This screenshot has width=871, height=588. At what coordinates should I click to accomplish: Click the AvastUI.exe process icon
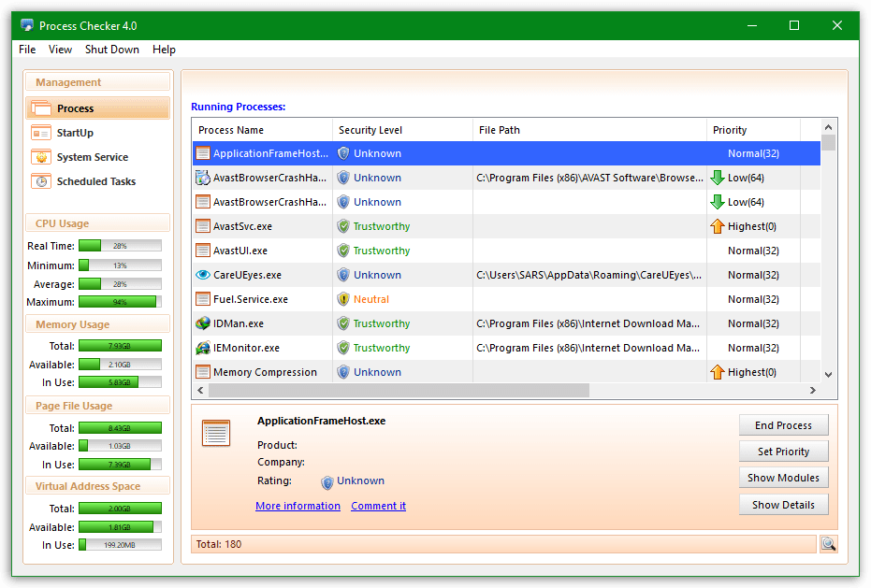tap(203, 251)
